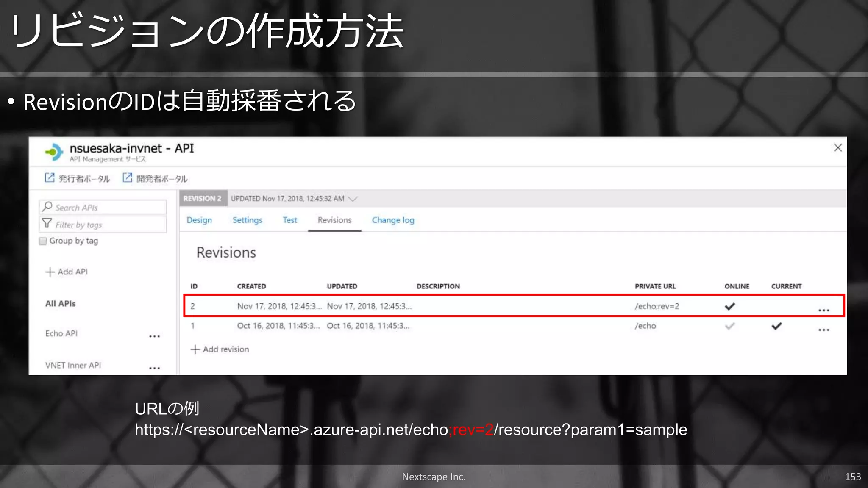Image resolution: width=868 pixels, height=488 pixels.
Task: Click online checkmark for revision 2
Action: [730, 306]
